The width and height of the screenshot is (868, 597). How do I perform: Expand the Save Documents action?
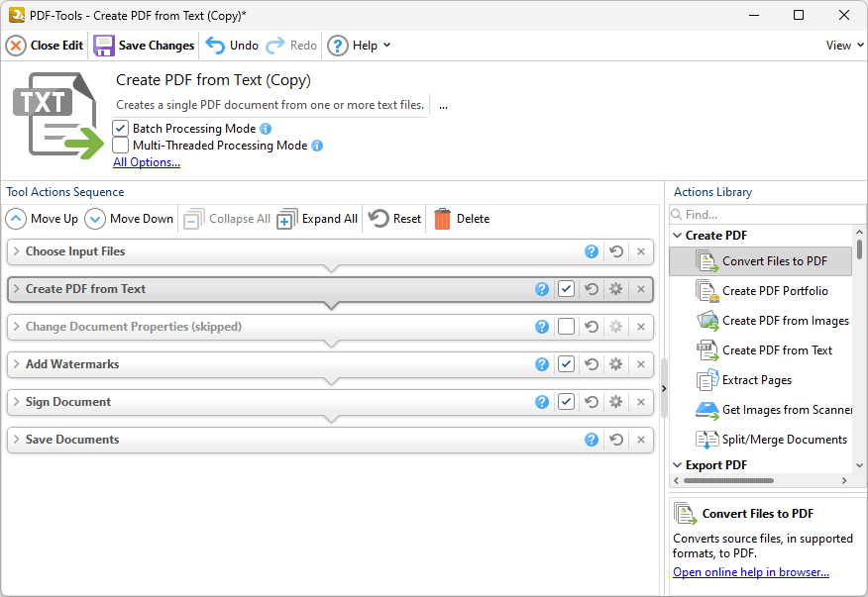pyautogui.click(x=17, y=440)
